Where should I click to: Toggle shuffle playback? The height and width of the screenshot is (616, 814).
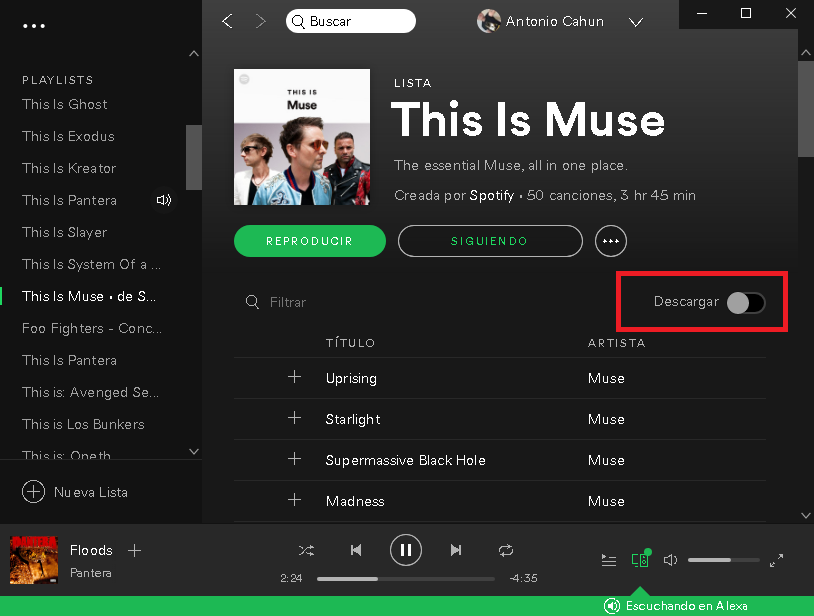pos(306,550)
